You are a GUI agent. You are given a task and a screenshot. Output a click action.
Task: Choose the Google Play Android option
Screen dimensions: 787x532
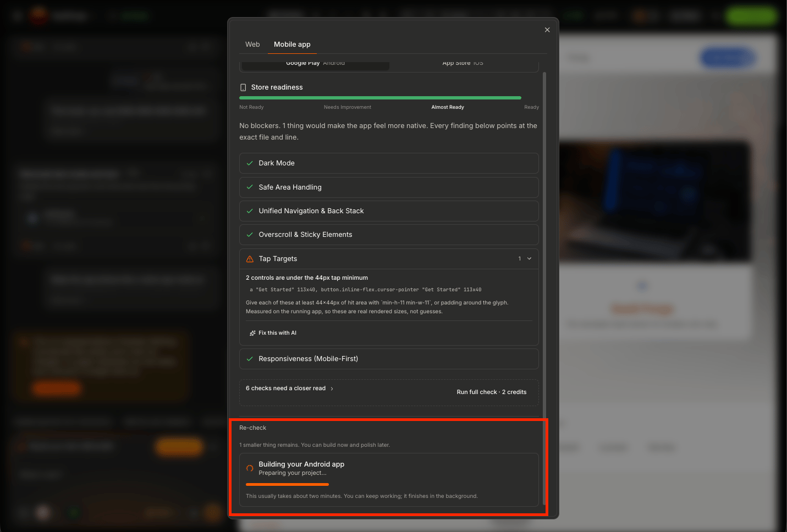click(x=316, y=63)
